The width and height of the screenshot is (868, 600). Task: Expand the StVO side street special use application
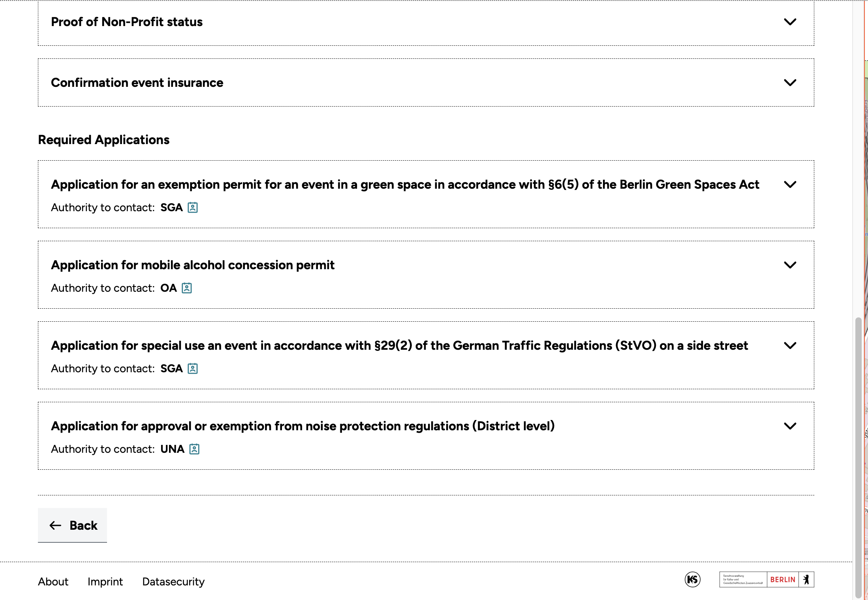coord(790,346)
